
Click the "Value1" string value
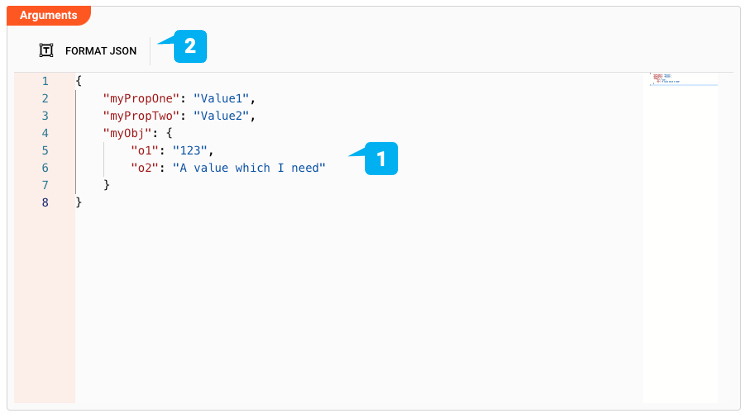[224, 98]
